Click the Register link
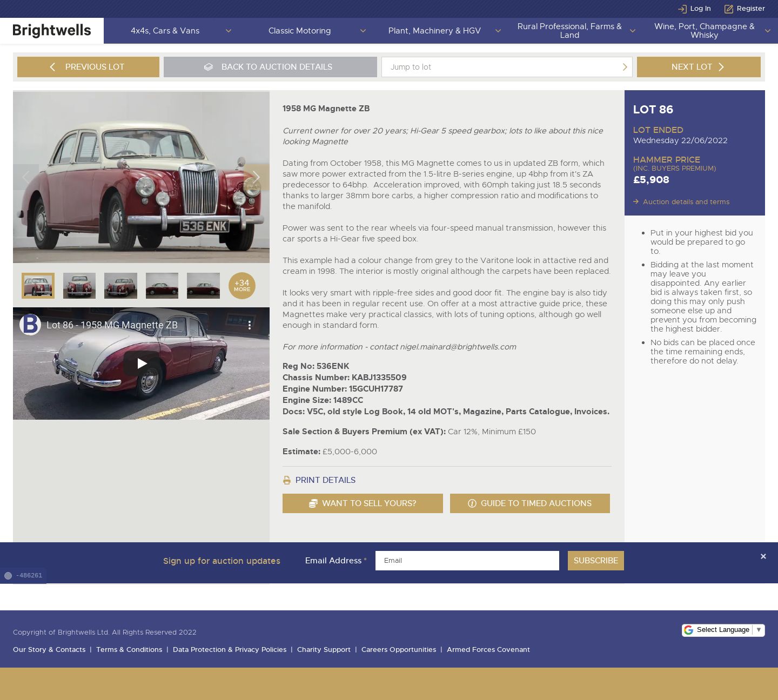778x700 pixels. click(x=751, y=9)
